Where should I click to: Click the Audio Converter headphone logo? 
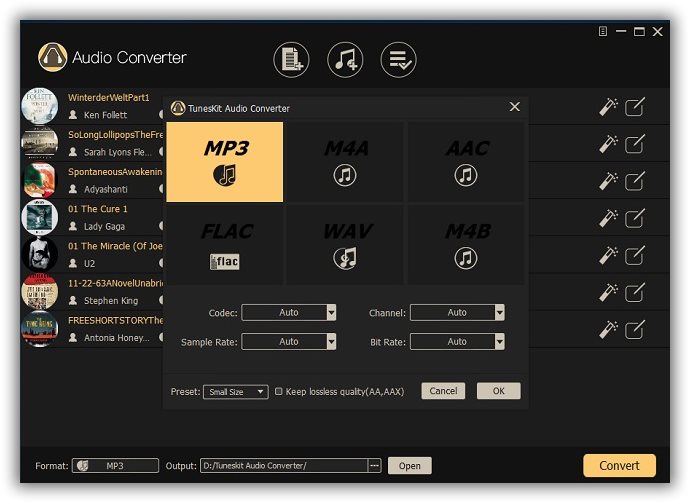pyautogui.click(x=52, y=57)
